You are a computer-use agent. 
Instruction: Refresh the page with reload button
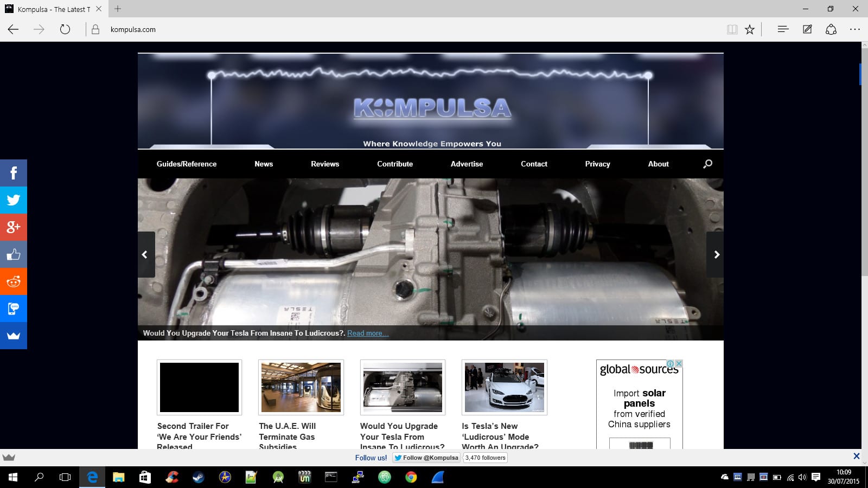[65, 30]
